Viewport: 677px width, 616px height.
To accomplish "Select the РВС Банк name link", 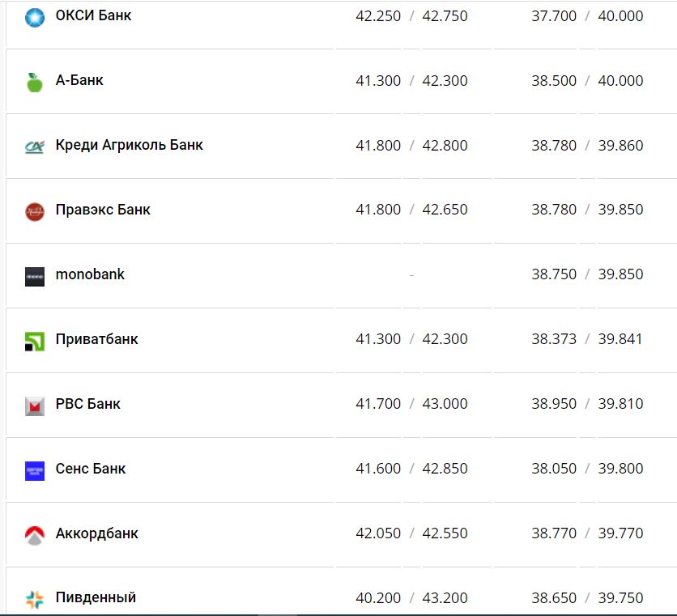I will tap(87, 404).
